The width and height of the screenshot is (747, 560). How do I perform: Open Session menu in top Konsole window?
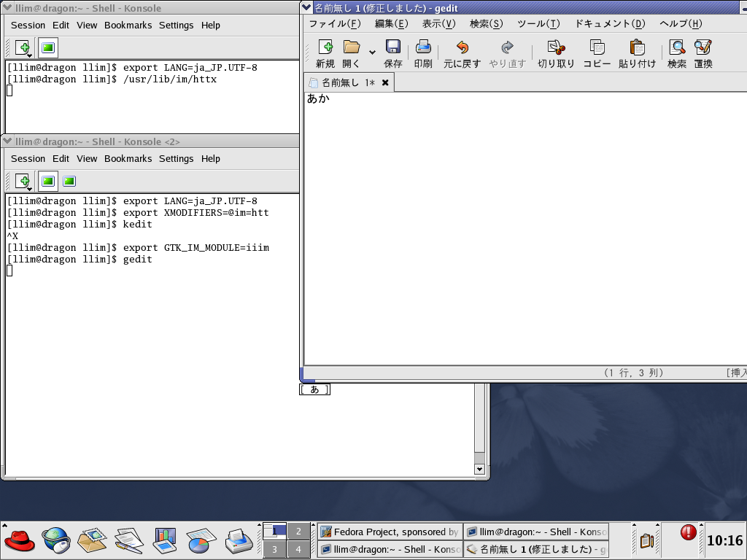tap(28, 26)
